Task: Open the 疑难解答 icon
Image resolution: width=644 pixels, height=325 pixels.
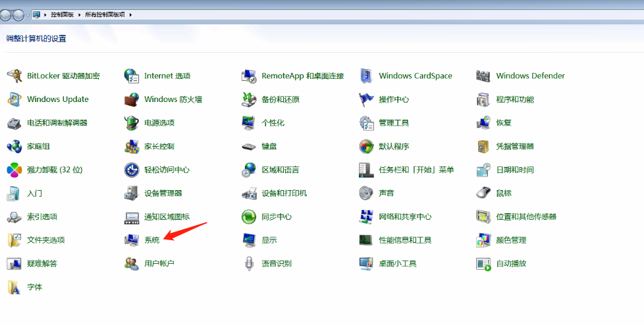Action: coord(14,263)
